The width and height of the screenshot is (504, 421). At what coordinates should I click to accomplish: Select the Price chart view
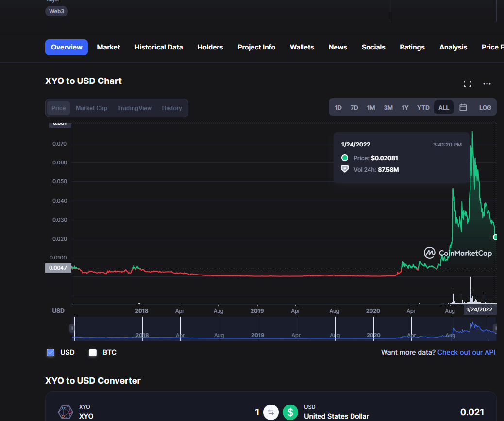click(x=58, y=108)
